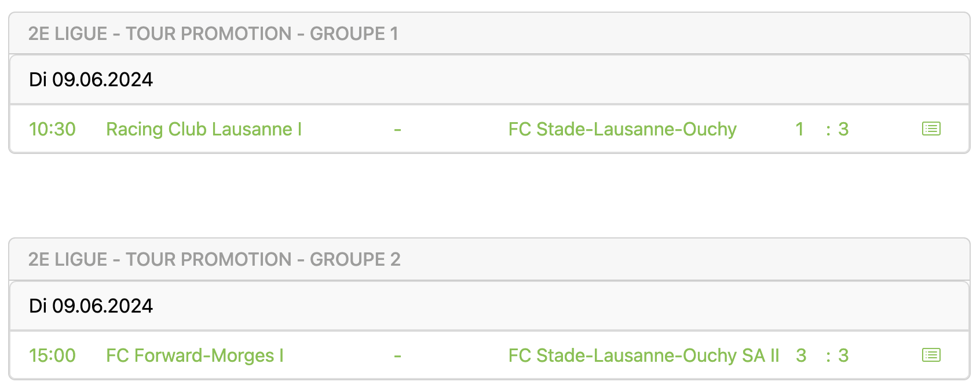Click the Groupe 2 home score of 3
The image size is (980, 389).
[801, 355]
